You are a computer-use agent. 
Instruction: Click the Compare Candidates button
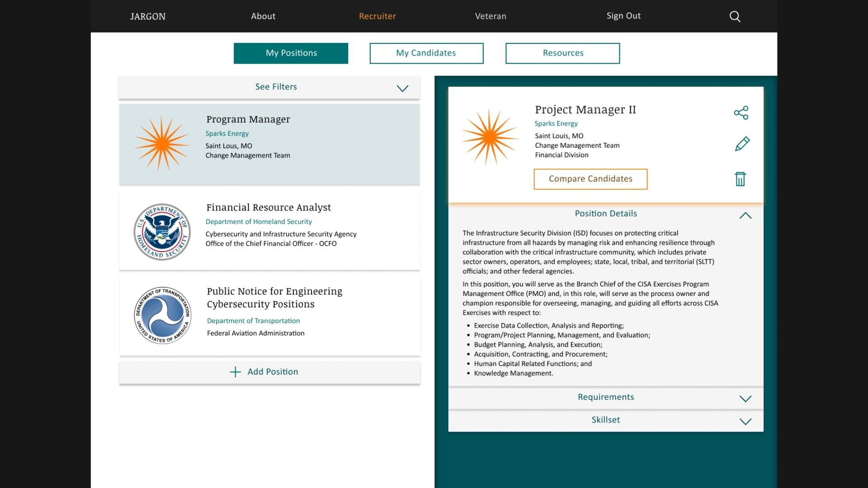pos(590,179)
